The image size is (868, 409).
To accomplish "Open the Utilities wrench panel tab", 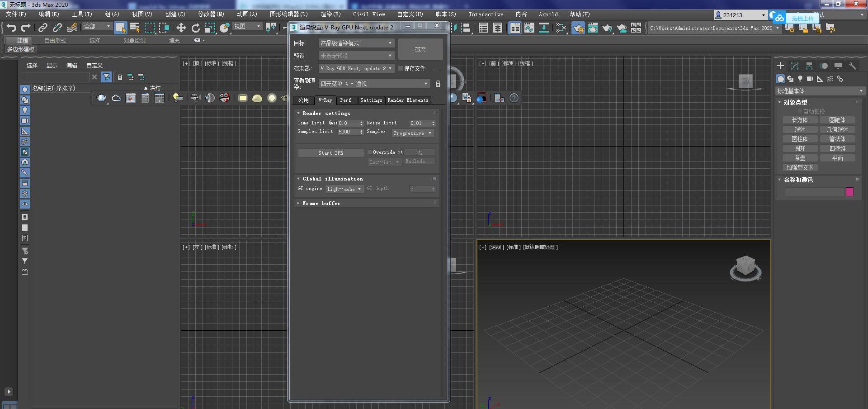I will point(853,66).
